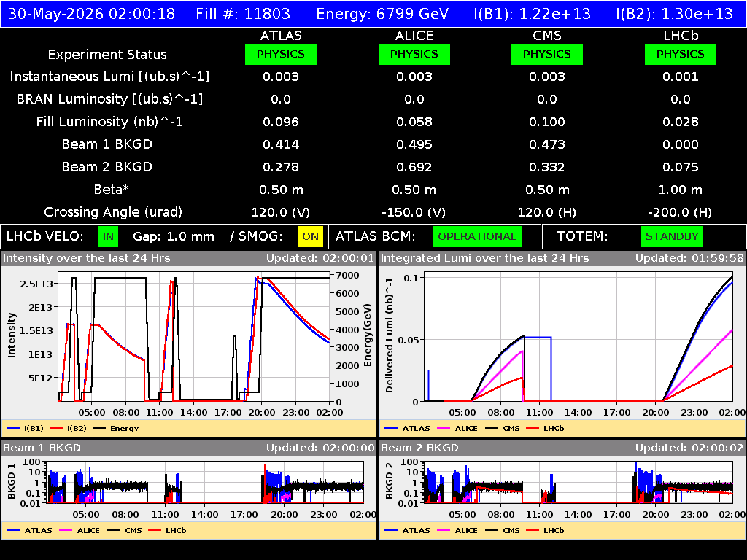Click the Fill #: 11803 text
This screenshot has height=560, width=747.
pyautogui.click(x=243, y=13)
